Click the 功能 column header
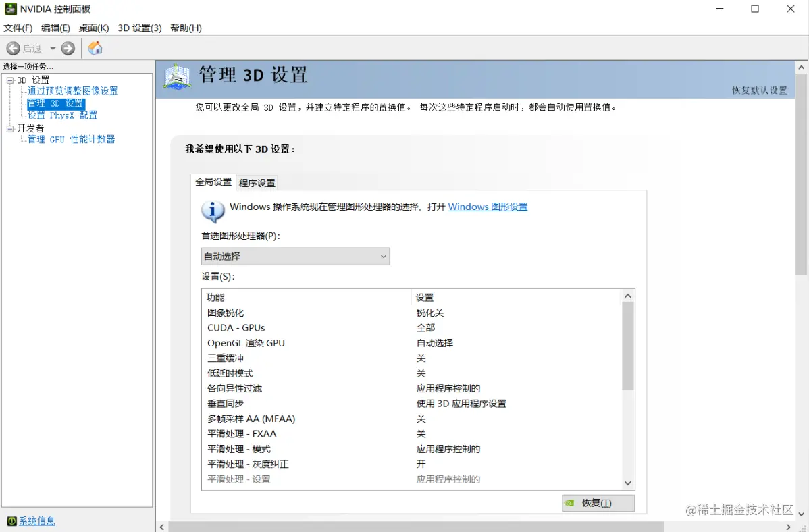 pos(307,298)
